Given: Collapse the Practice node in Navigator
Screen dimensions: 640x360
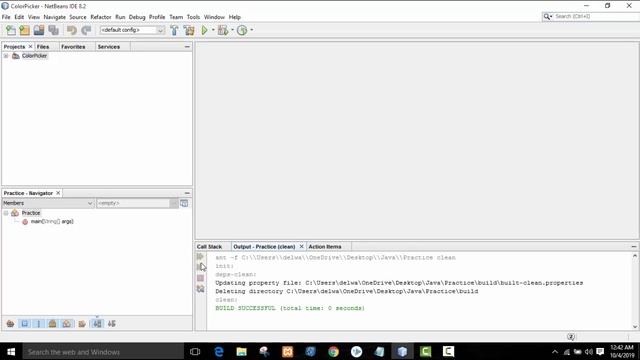Looking at the screenshot, I should pyautogui.click(x=6, y=213).
